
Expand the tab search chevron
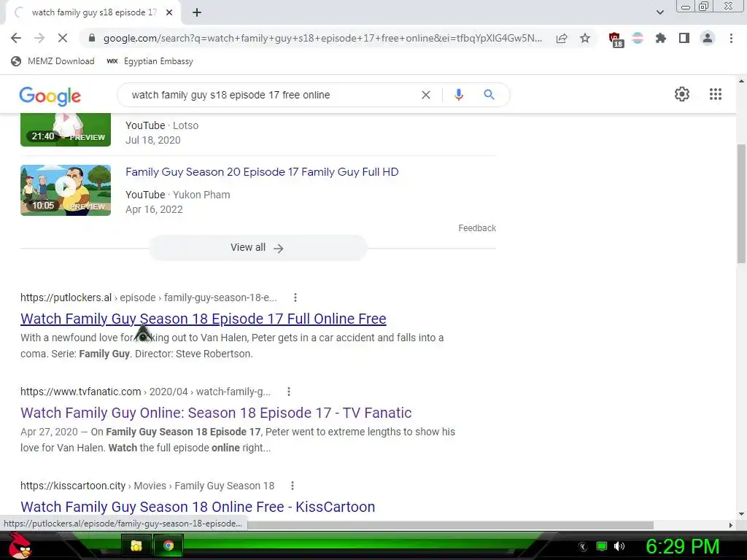[659, 12]
